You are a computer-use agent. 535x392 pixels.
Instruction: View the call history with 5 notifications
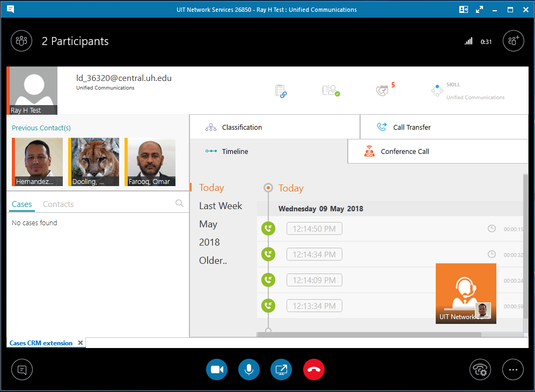pyautogui.click(x=383, y=90)
